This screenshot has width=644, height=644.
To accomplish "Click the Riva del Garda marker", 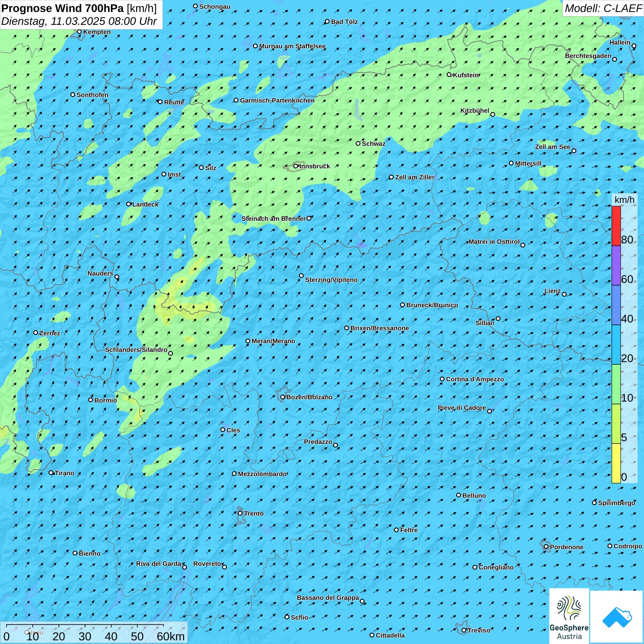I will coord(184,567).
